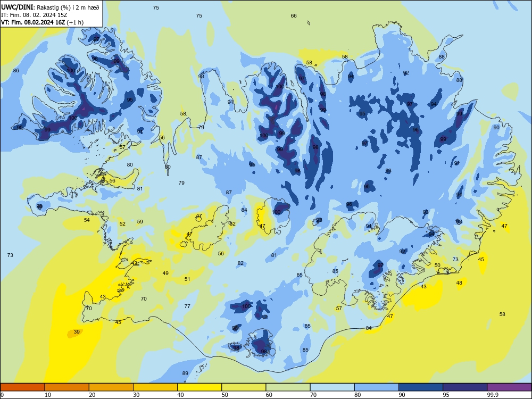This screenshot has width=532, height=399.
Task: Select the humidity value '49' on the map
Action: click(165, 273)
